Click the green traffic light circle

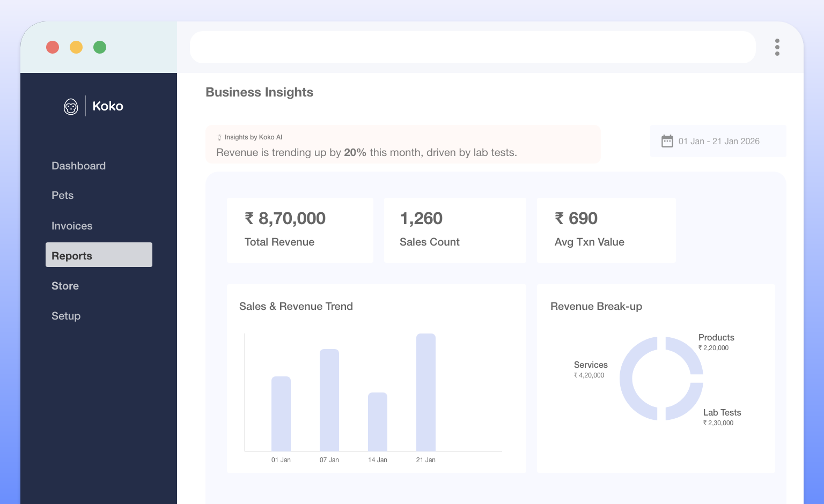click(100, 47)
